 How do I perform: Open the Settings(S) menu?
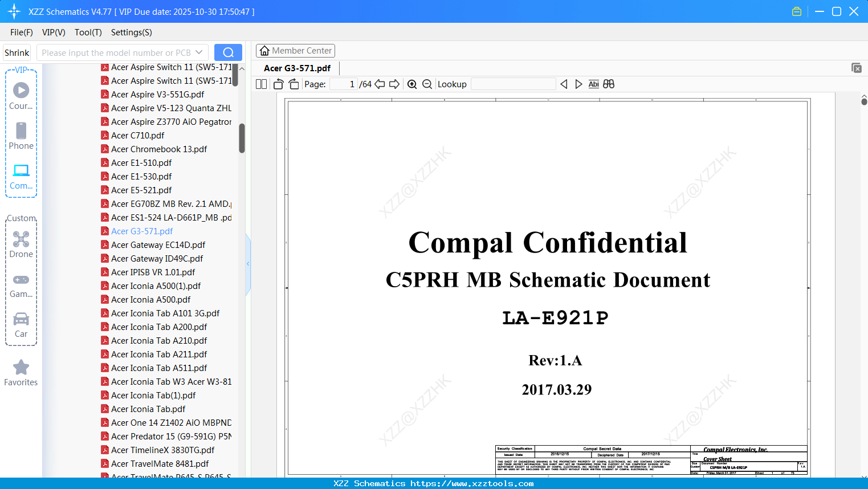coord(132,32)
